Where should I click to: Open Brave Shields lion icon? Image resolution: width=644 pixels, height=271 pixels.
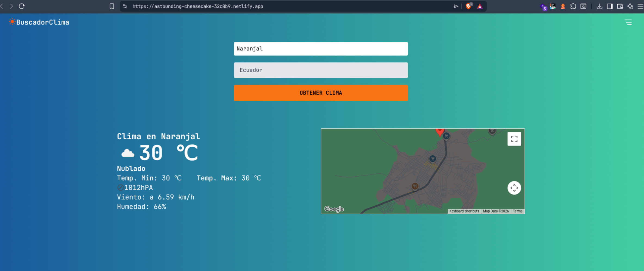click(469, 6)
